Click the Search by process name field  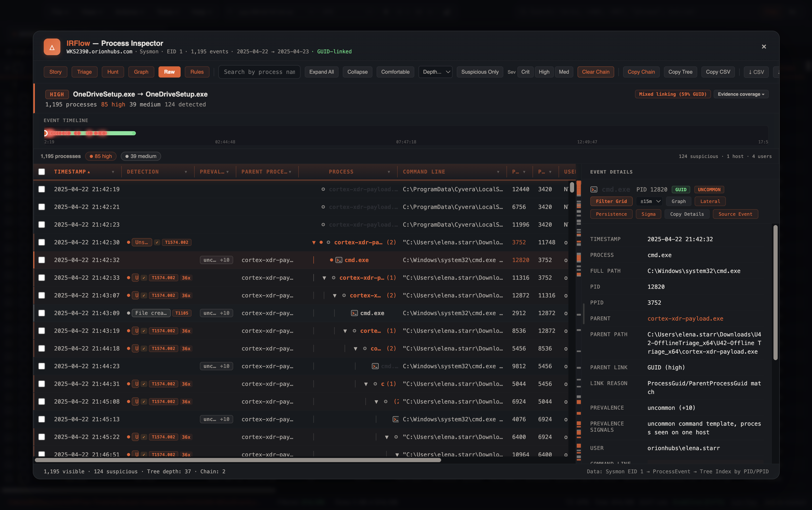tap(259, 72)
